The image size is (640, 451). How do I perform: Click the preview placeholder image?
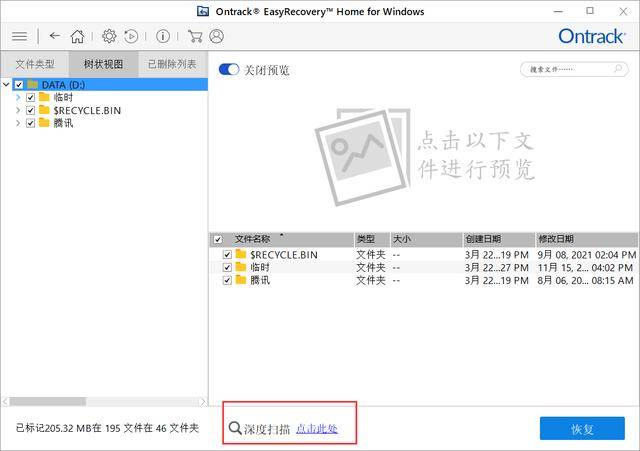[x=362, y=157]
